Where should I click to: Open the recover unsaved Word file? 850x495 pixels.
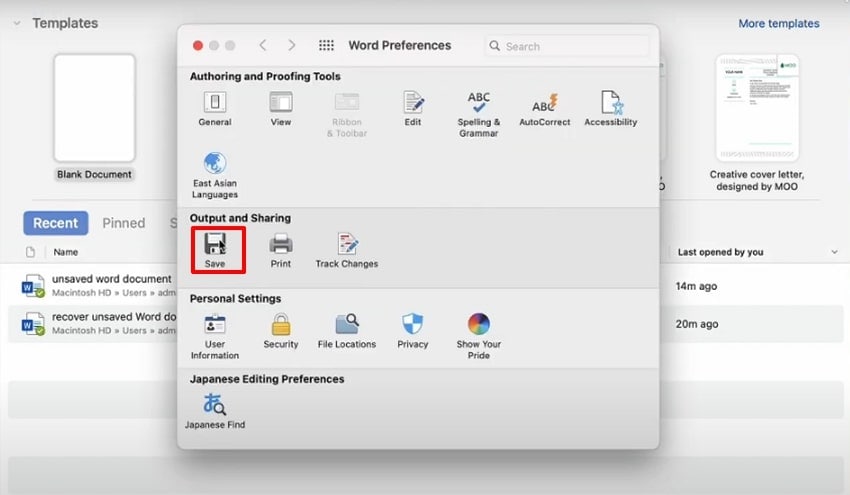click(x=114, y=317)
